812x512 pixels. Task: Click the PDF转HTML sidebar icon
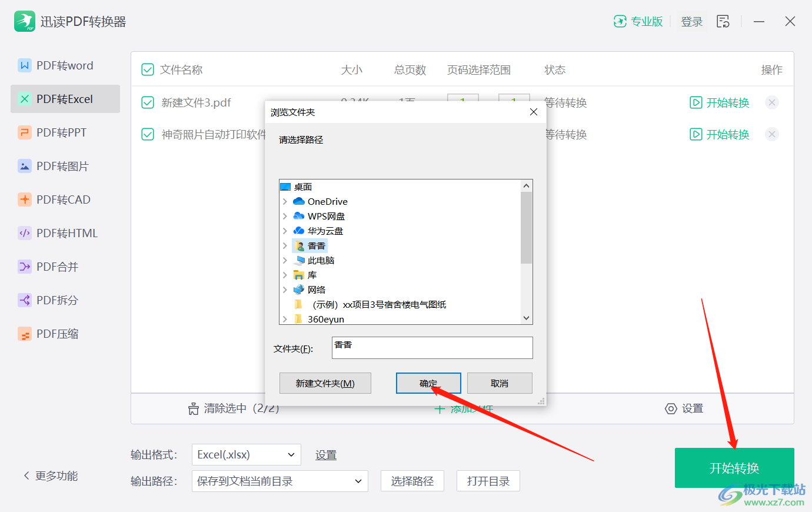click(24, 233)
